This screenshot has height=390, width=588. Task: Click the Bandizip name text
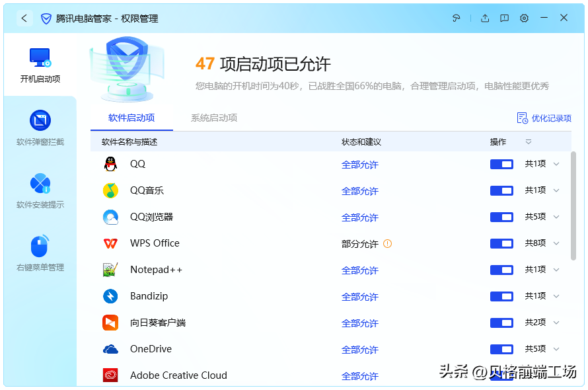[149, 296]
